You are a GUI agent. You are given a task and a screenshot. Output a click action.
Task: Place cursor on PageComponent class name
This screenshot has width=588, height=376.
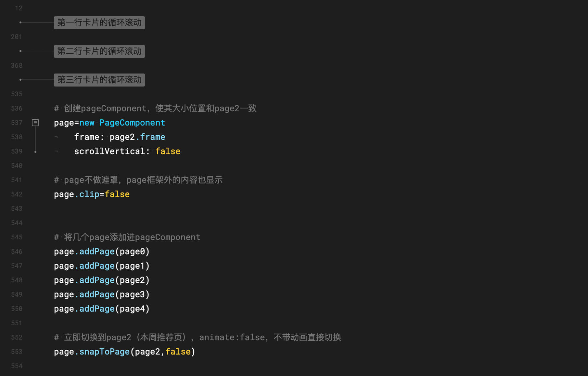click(x=132, y=123)
